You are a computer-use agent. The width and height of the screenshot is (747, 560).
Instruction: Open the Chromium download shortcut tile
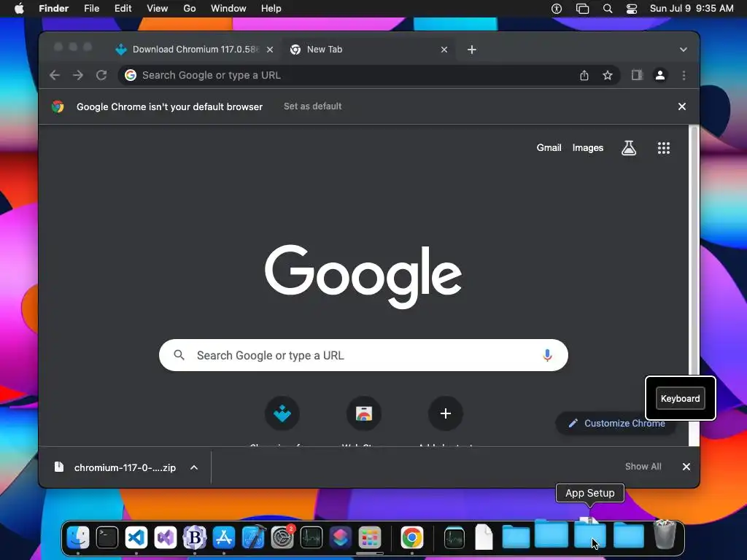click(282, 413)
